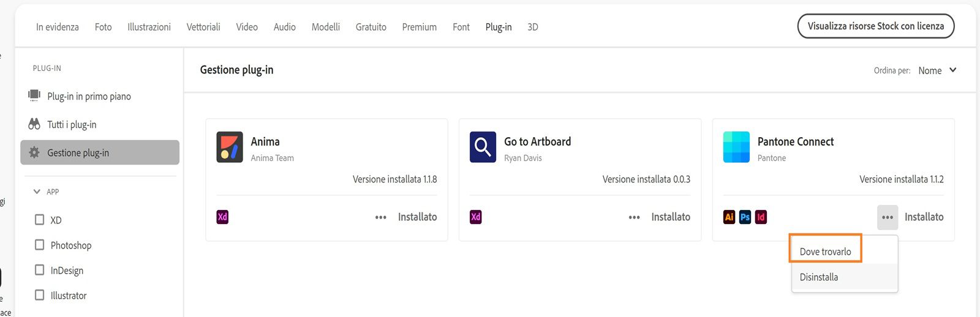Enable the Photoshop app filter checkbox
Image resolution: width=980 pixels, height=317 pixels.
(40, 245)
